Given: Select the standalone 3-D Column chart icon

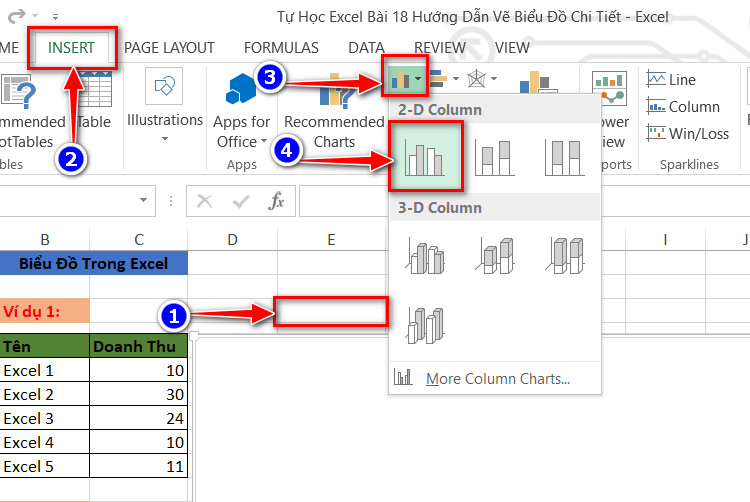Looking at the screenshot, I should [x=425, y=326].
